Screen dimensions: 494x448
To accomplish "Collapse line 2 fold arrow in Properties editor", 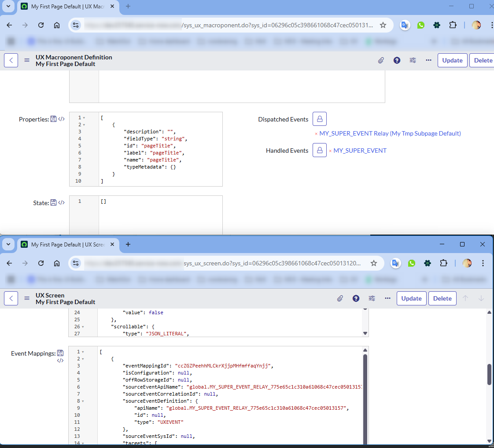I will 84,125.
